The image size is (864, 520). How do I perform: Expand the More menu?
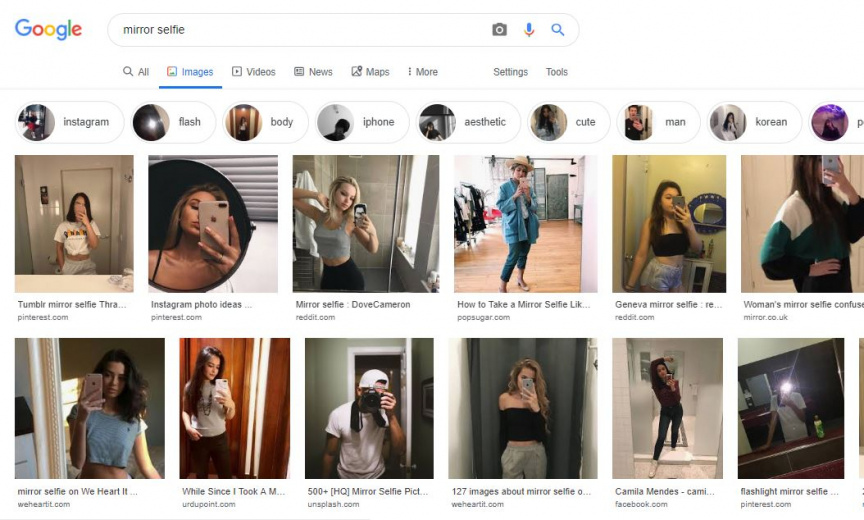pos(422,72)
